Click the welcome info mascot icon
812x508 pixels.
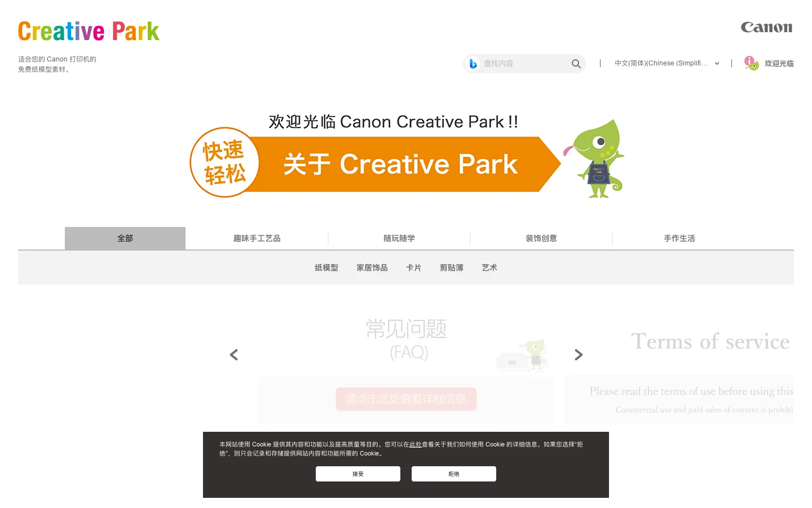[x=751, y=63]
